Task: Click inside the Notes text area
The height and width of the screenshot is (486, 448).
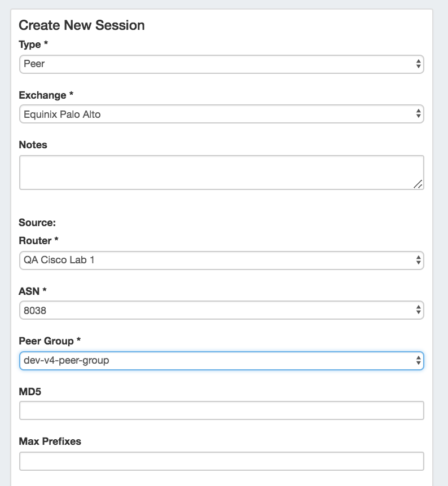Action: (x=220, y=172)
